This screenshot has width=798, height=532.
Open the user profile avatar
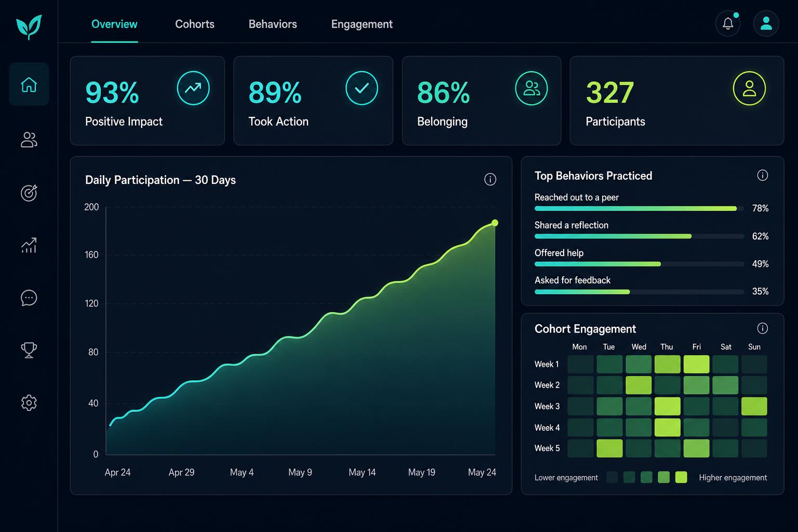coord(766,23)
